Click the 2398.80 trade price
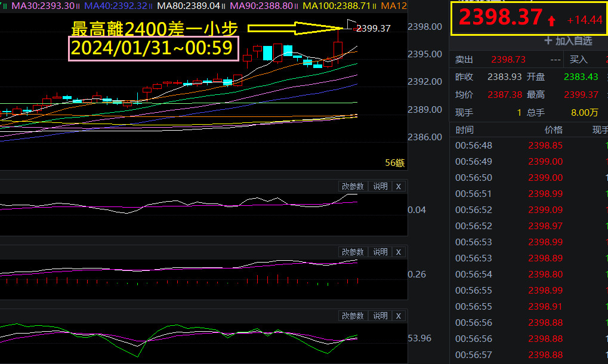608x364 pixels. click(x=545, y=274)
